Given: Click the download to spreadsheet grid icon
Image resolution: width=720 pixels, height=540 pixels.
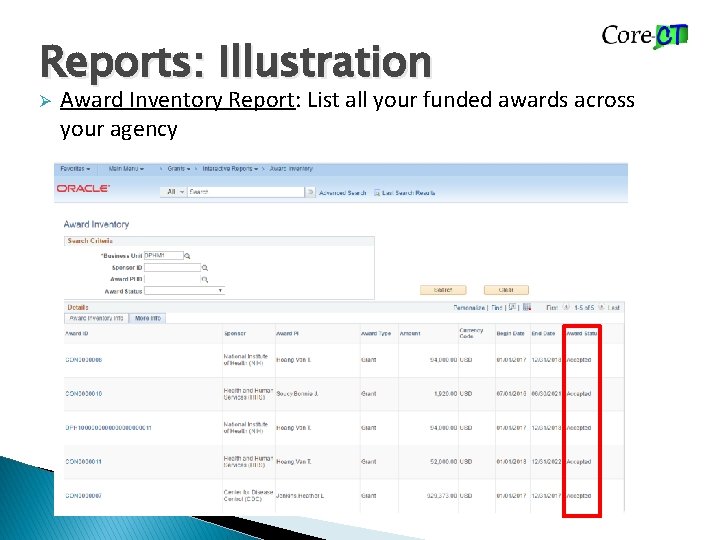Looking at the screenshot, I should 527,307.
